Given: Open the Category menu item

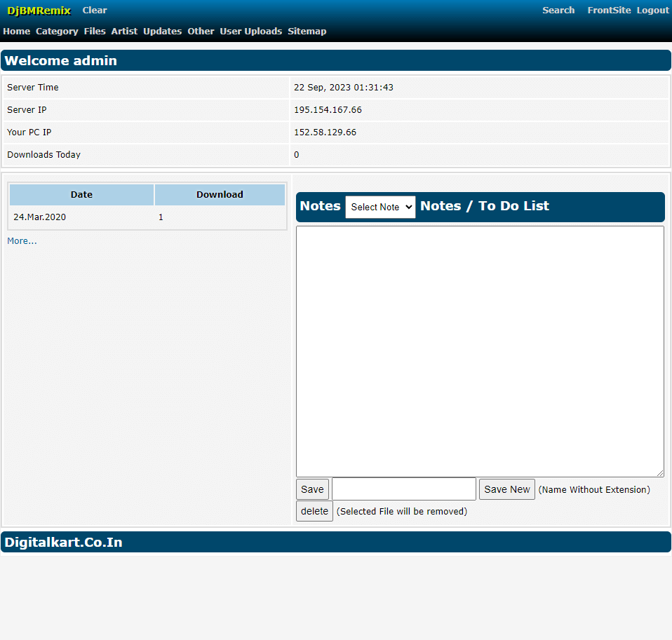Looking at the screenshot, I should coord(57,32).
